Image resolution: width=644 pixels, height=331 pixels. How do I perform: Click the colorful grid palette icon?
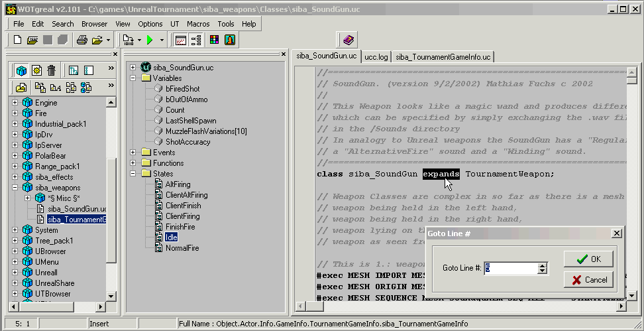214,40
